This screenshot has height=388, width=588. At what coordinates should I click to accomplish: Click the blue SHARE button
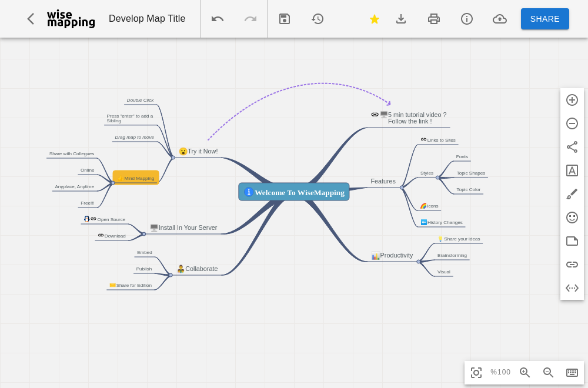coord(545,19)
